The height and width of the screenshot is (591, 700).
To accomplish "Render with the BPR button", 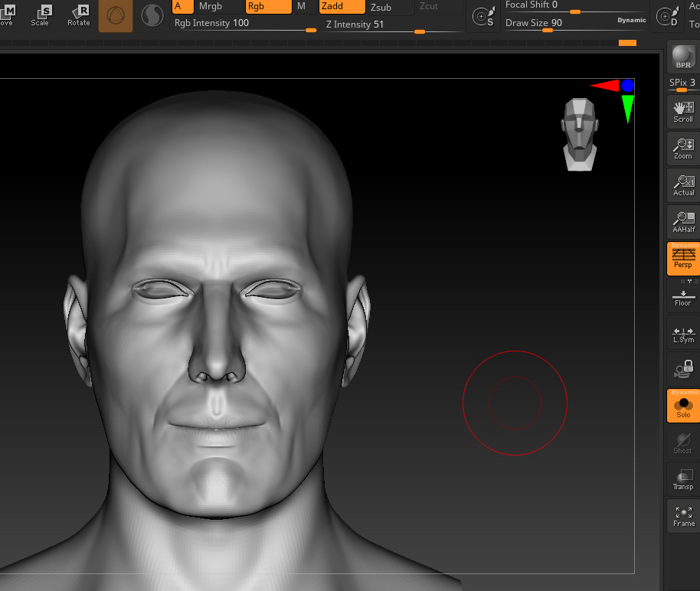I will [x=683, y=57].
